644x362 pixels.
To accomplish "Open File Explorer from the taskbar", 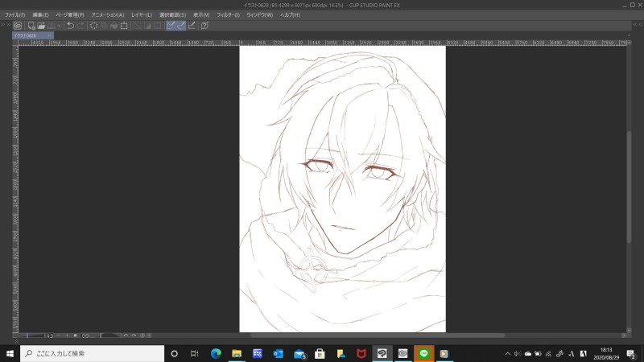I will [x=237, y=353].
